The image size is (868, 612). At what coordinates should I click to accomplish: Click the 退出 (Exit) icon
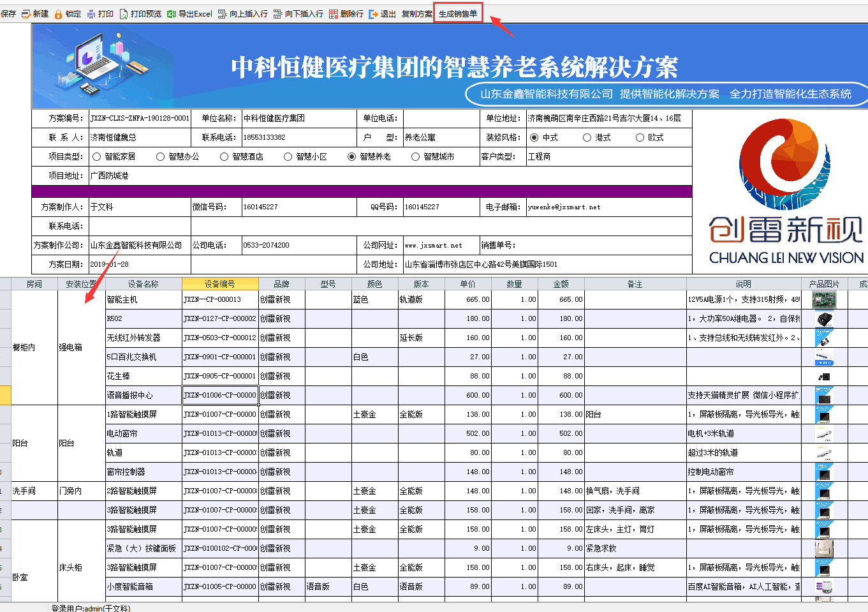[x=381, y=11]
